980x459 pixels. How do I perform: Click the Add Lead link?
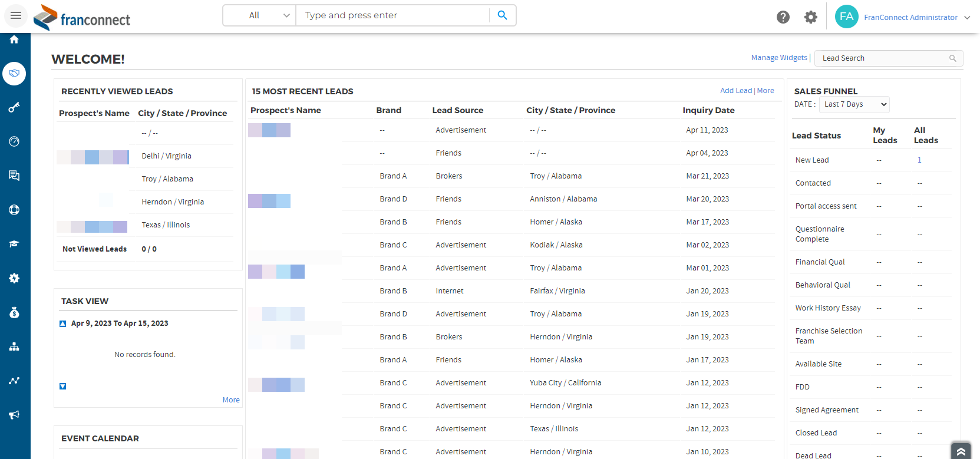click(x=735, y=91)
